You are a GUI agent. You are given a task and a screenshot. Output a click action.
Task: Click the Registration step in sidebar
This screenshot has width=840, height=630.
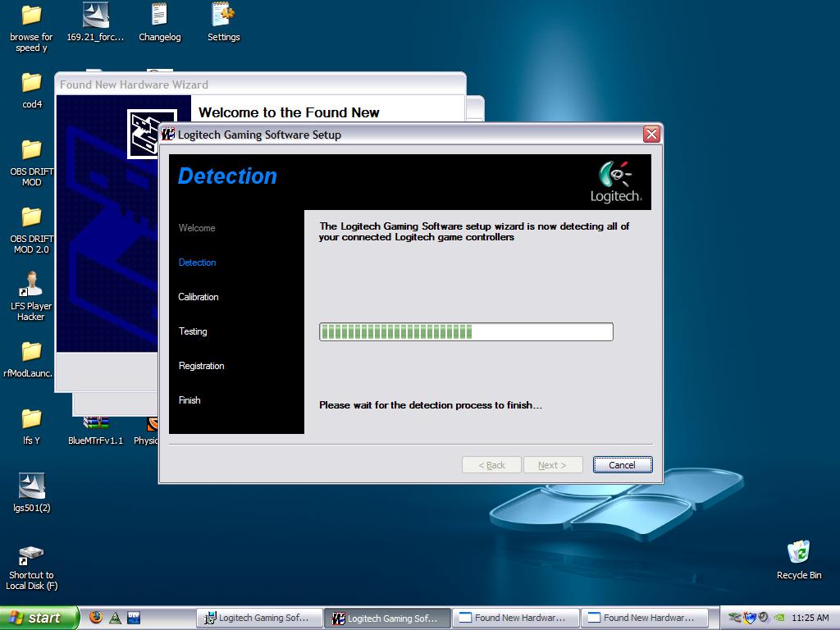(x=202, y=366)
